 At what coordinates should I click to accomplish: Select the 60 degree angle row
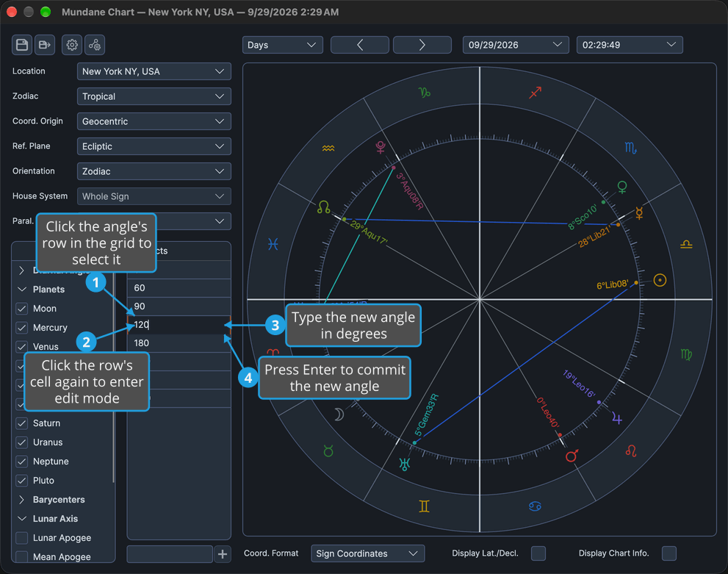point(179,288)
